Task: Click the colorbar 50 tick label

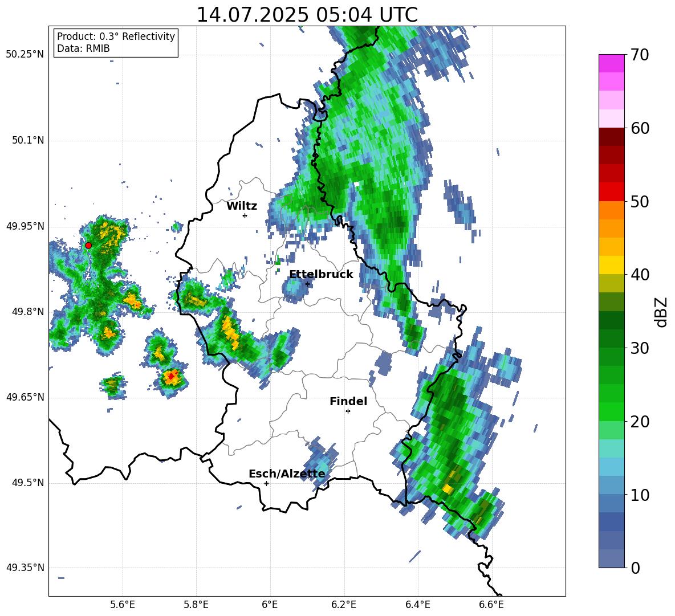Action: (640, 201)
